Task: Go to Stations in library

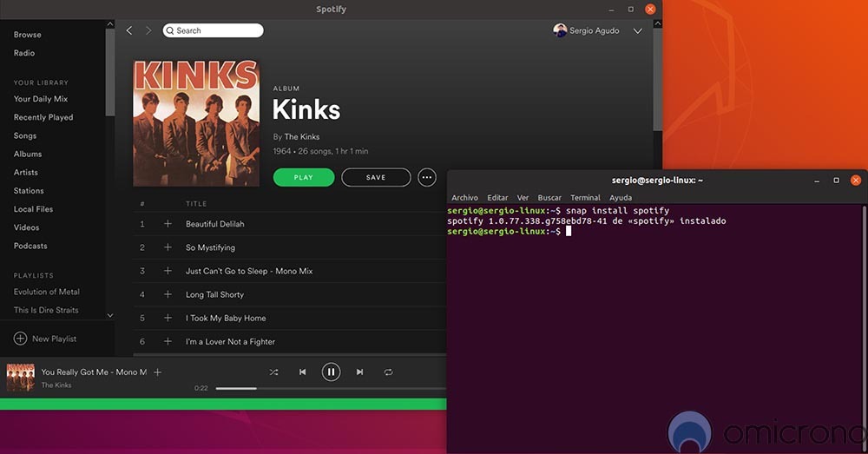Action: 29,190
